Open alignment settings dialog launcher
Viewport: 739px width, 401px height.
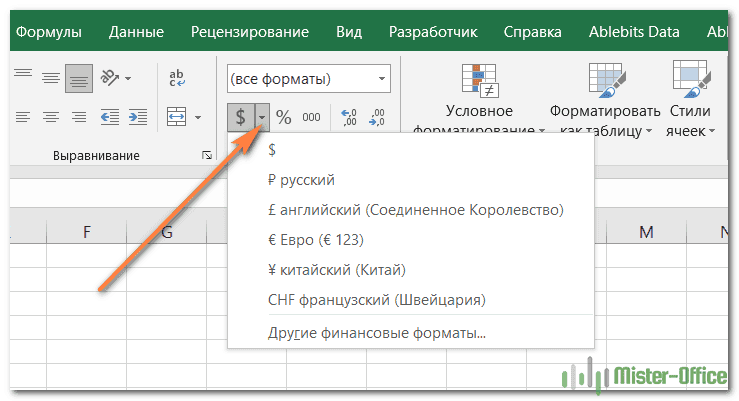207,156
